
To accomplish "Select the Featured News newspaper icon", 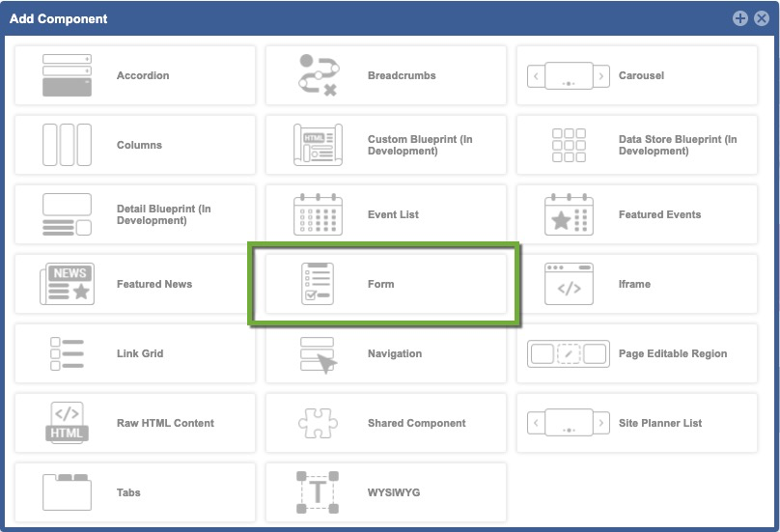I will click(x=67, y=284).
